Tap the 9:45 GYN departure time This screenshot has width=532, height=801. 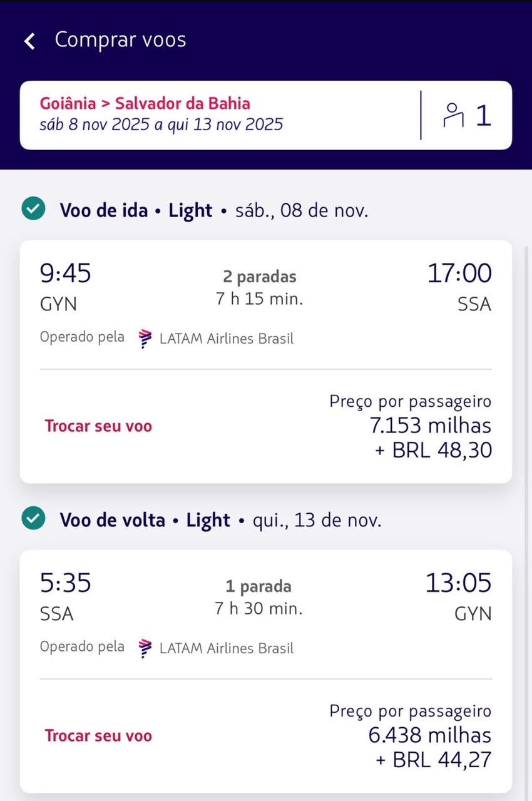pyautogui.click(x=65, y=273)
